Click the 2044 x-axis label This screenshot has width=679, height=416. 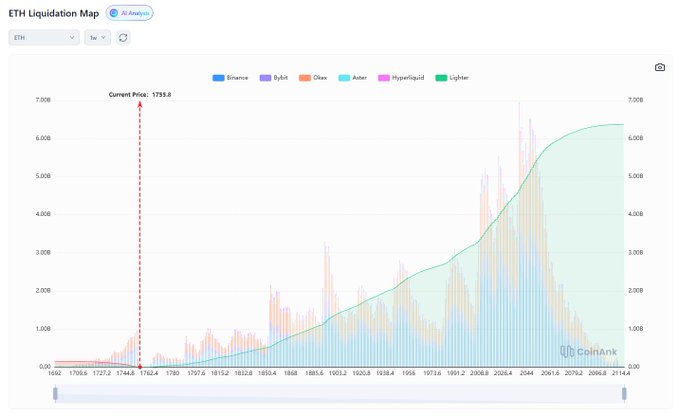point(527,373)
